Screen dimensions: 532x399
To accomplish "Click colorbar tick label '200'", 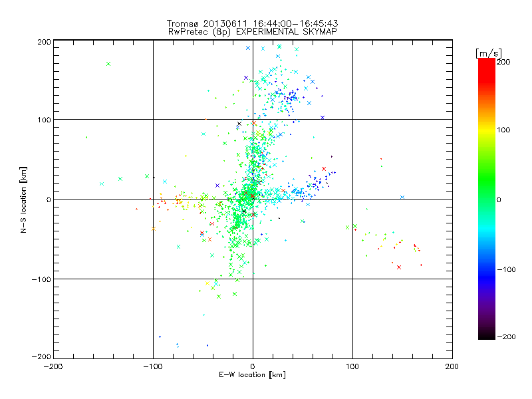I will point(503,62).
